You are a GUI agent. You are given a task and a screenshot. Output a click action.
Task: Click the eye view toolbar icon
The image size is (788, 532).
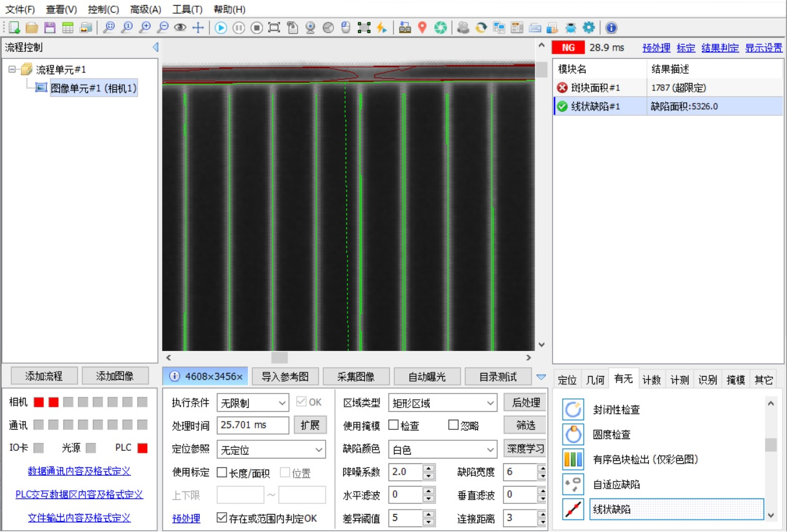(180, 27)
